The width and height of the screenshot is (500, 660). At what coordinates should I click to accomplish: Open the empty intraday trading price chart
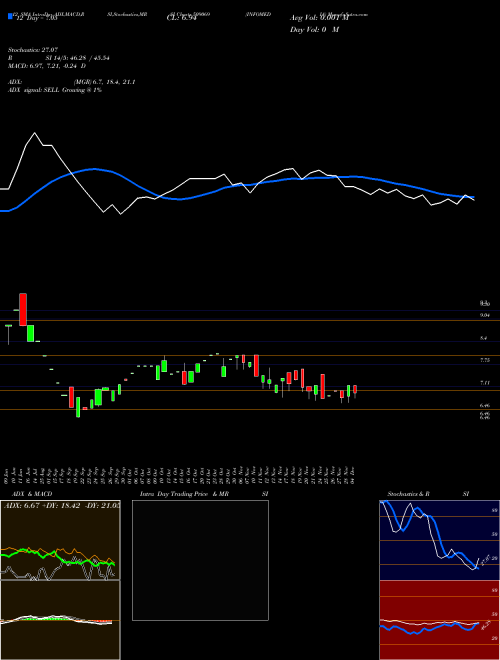200,560
